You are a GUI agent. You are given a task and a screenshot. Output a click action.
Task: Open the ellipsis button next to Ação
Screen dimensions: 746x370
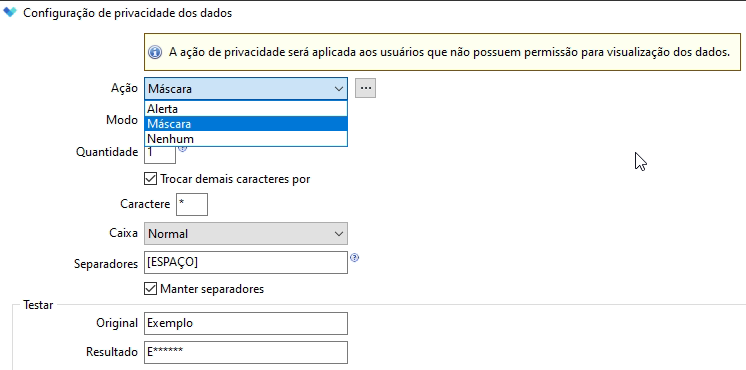coord(365,88)
